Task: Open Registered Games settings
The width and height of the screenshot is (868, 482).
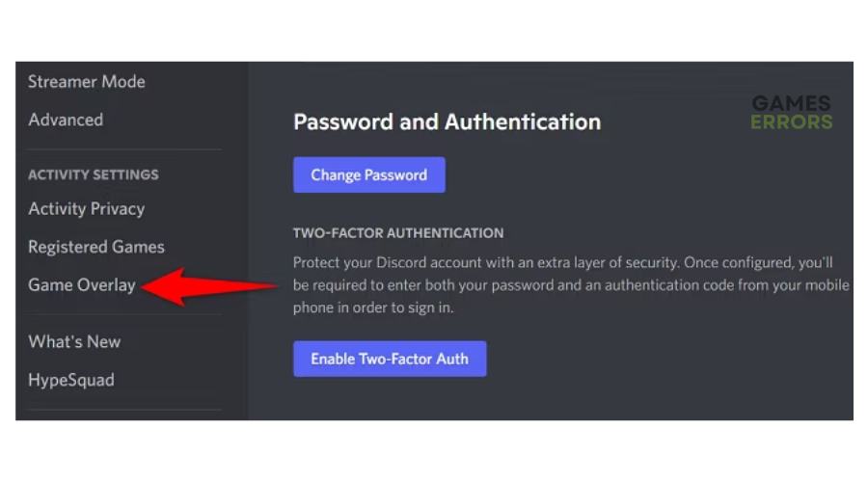Action: coord(96,247)
